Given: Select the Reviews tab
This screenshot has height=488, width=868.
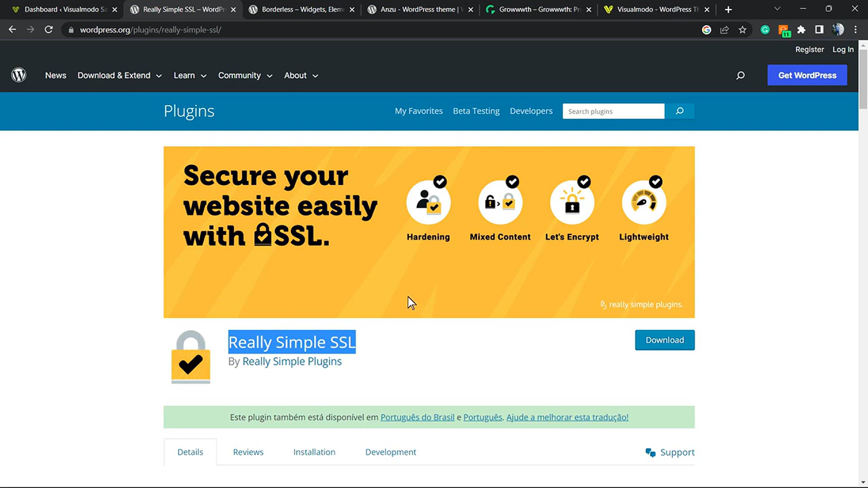Looking at the screenshot, I should [x=248, y=452].
